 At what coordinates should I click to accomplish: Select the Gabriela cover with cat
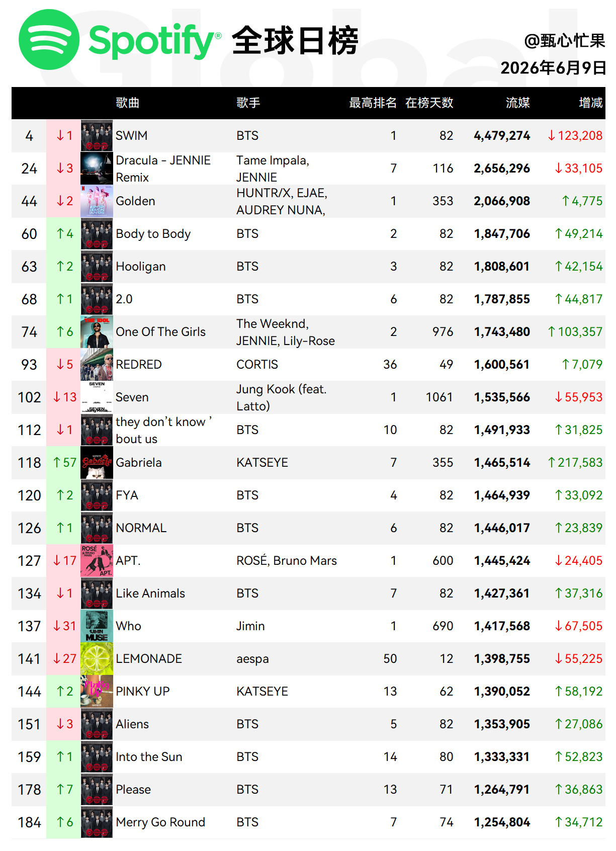click(97, 463)
